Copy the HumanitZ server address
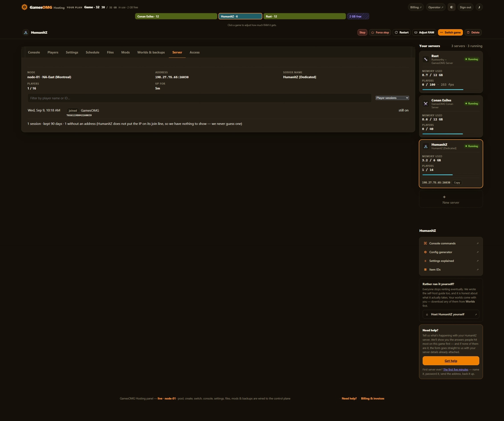 point(457,182)
